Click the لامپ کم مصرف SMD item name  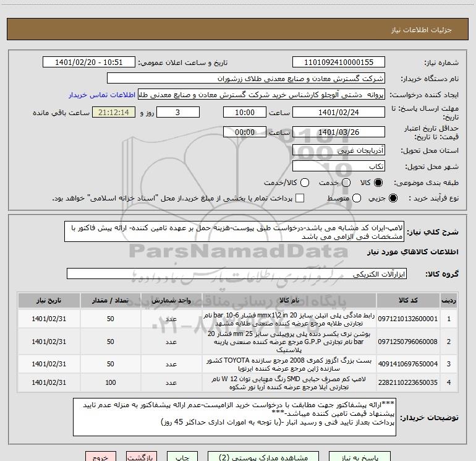click(289, 383)
